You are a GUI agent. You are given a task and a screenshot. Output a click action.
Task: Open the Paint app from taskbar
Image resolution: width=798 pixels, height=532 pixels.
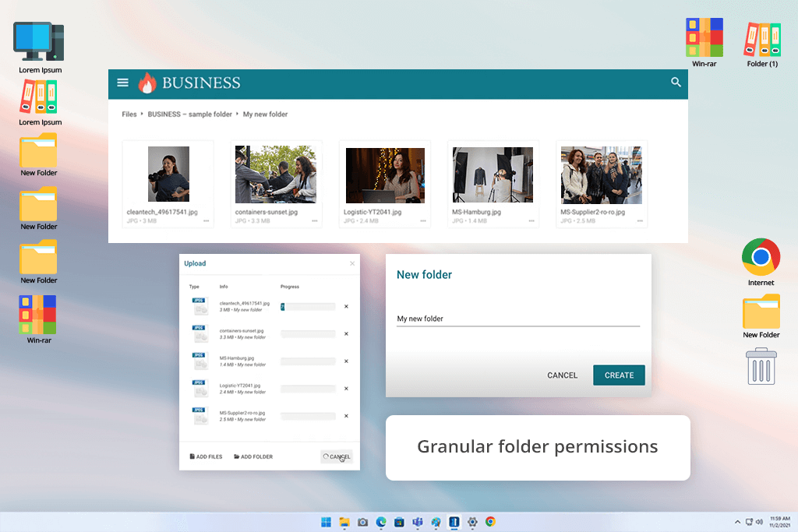tap(436, 522)
